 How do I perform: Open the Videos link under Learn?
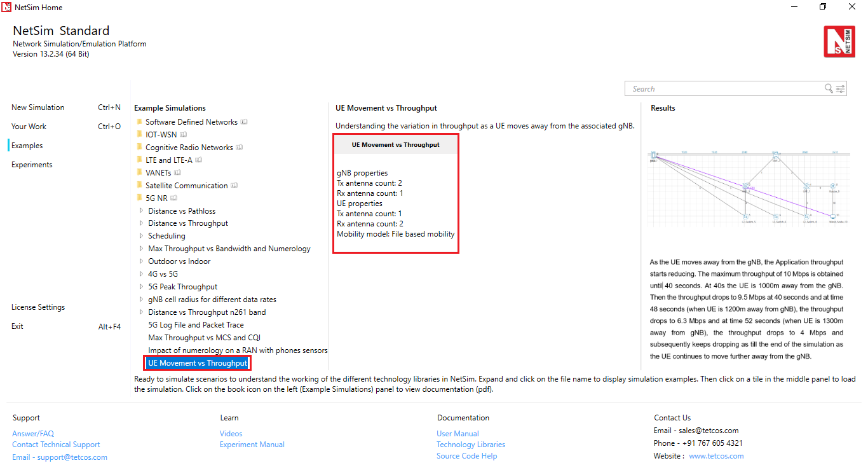231,434
